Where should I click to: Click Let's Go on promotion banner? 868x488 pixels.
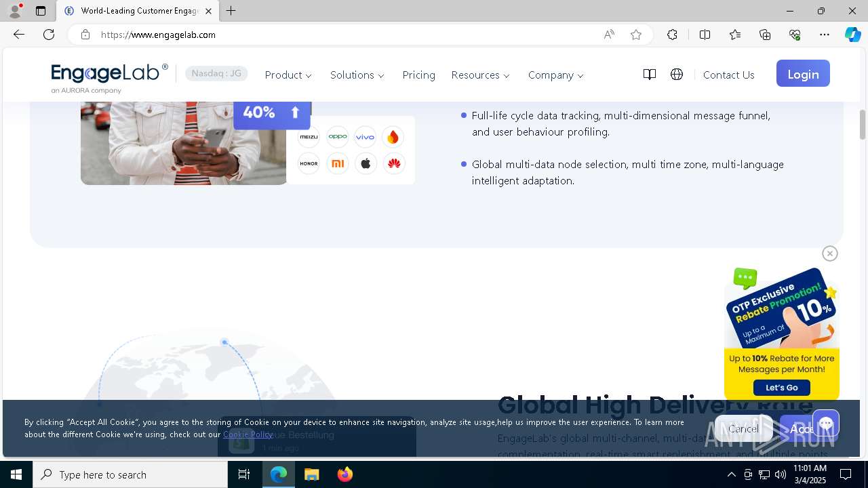[x=782, y=388]
